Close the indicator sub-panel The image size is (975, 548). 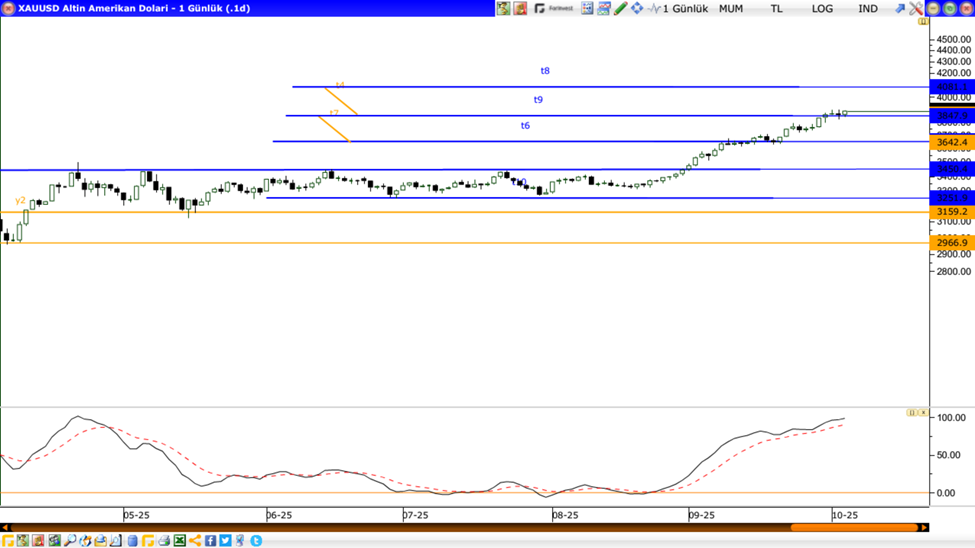[x=922, y=412]
